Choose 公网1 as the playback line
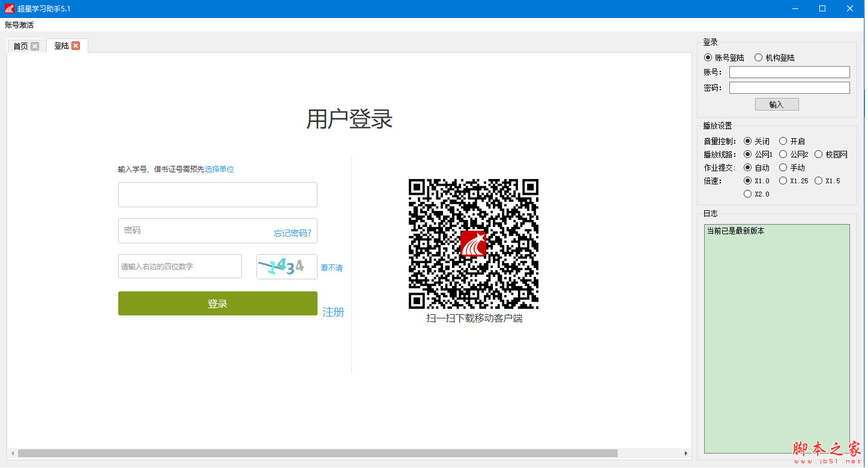This screenshot has width=868, height=468. 758,154
